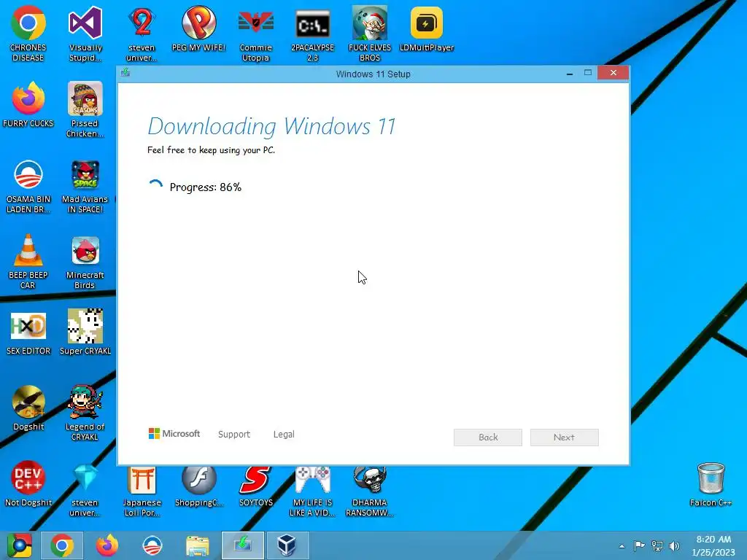747x560 pixels.
Task: Click the Action Center flag tray icon
Action: point(639,545)
